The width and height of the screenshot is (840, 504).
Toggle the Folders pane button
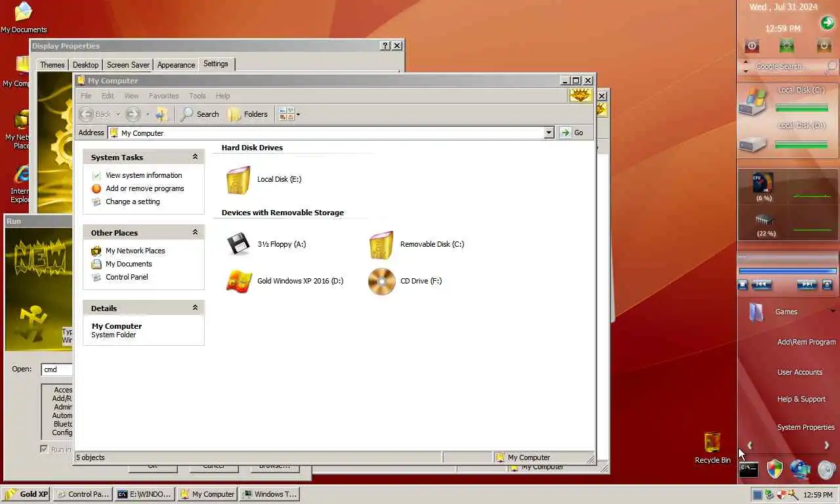coord(247,114)
